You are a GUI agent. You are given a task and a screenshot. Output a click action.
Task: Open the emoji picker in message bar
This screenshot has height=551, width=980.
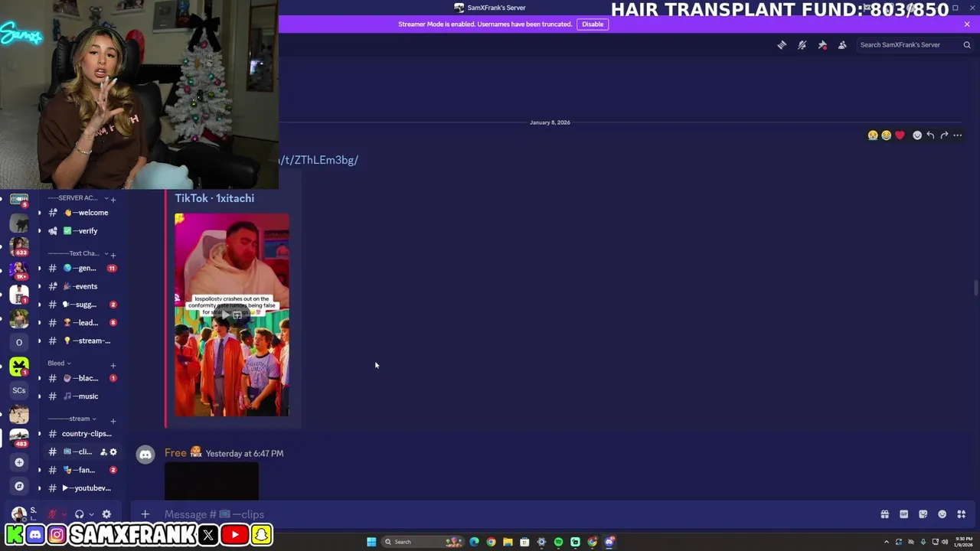click(942, 514)
